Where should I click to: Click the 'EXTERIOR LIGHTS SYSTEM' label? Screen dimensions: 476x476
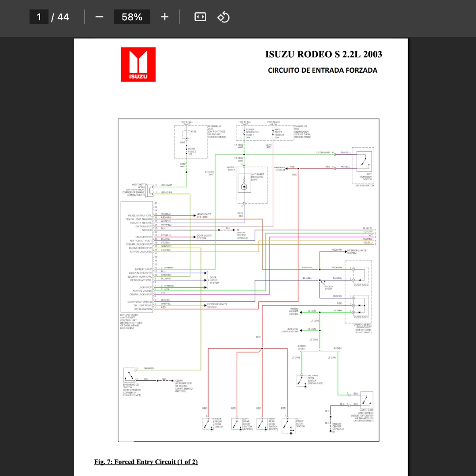pos(217,305)
